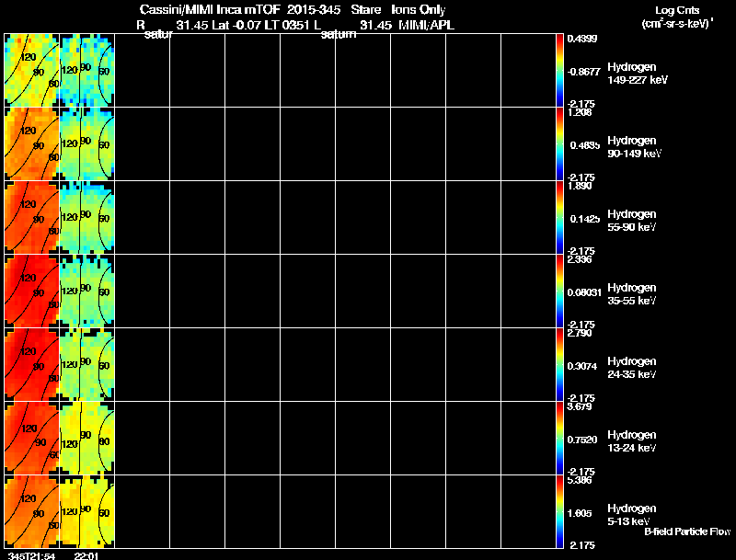
Task: Open the 345T21:54 image for Hydrogen 5-13 keV
Action: click(32, 511)
